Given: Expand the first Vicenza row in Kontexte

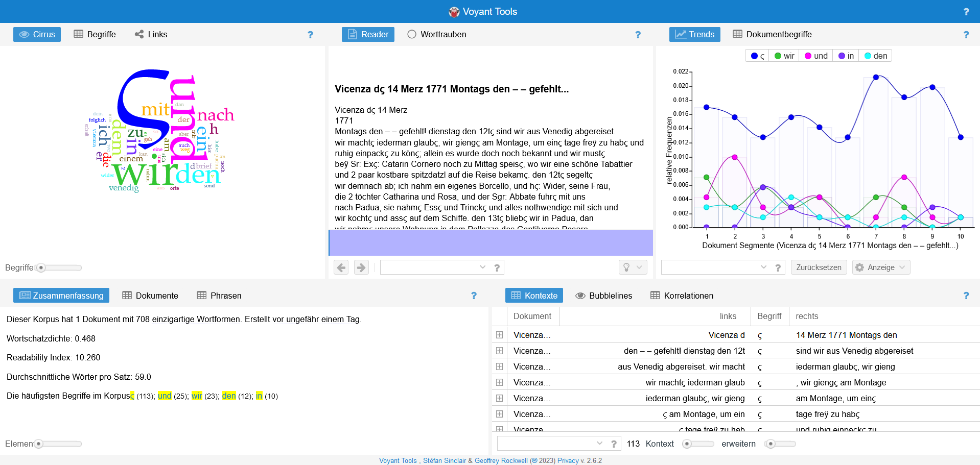Looking at the screenshot, I should [499, 335].
